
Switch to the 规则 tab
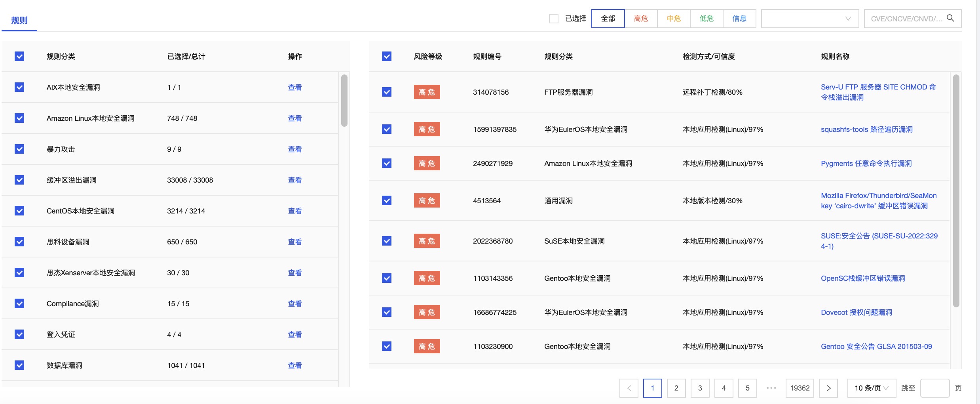[19, 20]
